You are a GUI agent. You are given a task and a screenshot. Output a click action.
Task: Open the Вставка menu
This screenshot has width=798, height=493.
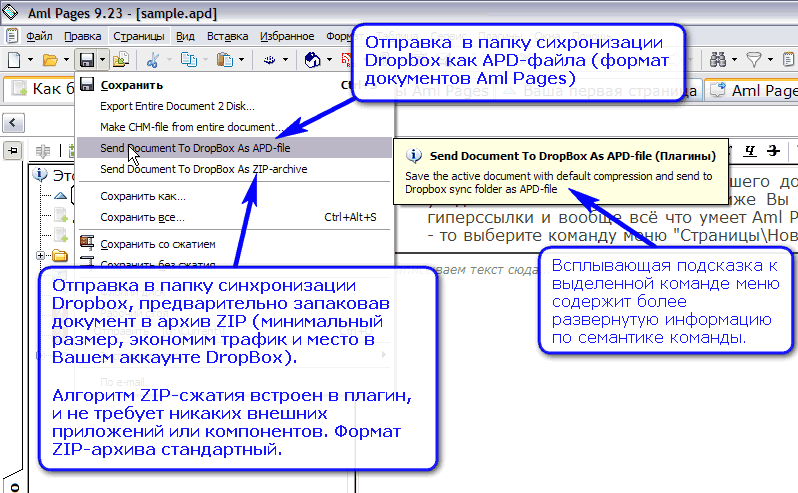click(227, 36)
